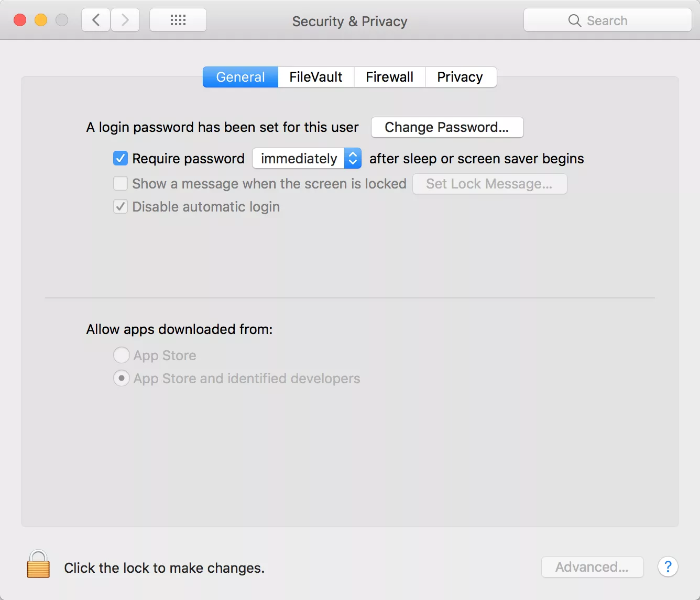Click the 'after sleep or screen saver begins' text
700x600 pixels.
coord(476,159)
